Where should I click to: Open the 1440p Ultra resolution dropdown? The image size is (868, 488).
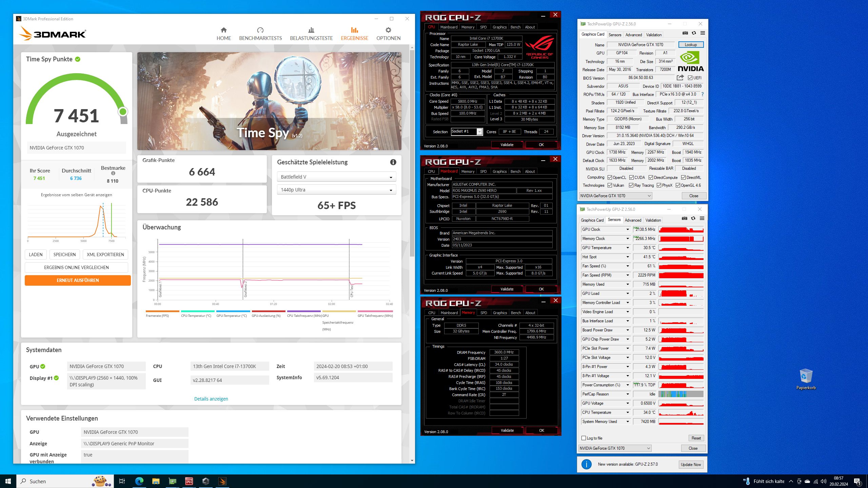coord(336,190)
